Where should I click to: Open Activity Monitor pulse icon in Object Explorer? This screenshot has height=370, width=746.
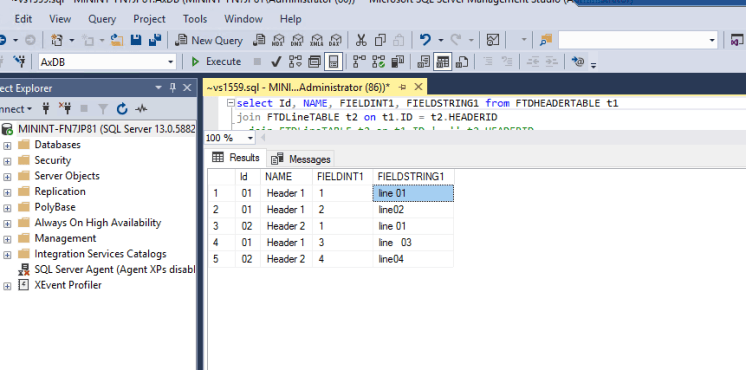(141, 109)
